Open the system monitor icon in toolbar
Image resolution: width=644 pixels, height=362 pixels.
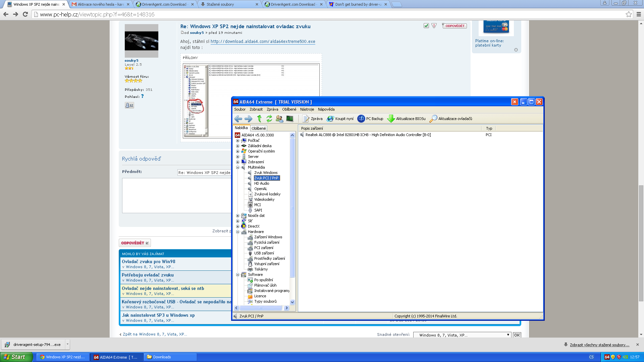[x=290, y=119]
